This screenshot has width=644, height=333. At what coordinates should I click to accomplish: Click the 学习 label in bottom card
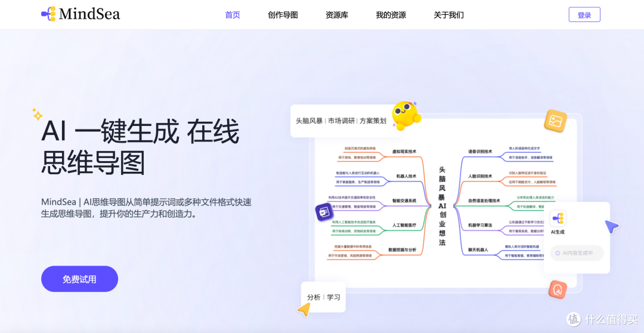[x=333, y=297]
